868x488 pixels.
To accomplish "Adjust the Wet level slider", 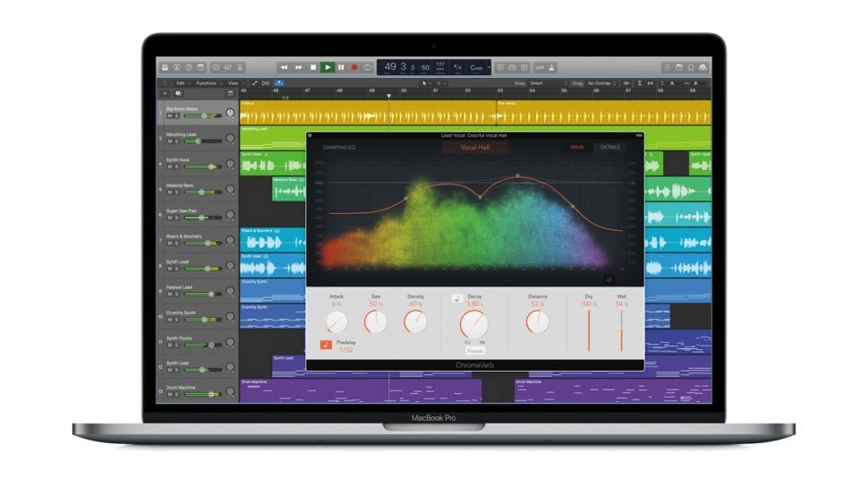I will click(622, 330).
